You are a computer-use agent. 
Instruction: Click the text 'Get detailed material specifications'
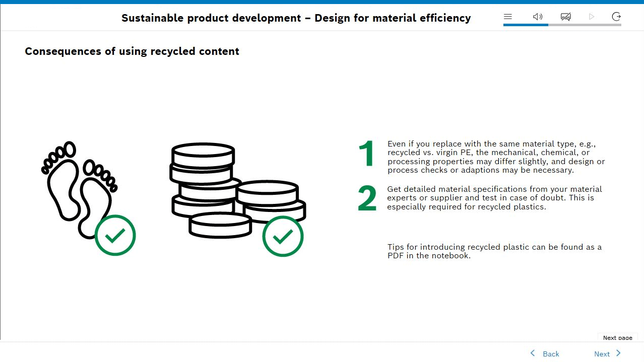(494, 198)
